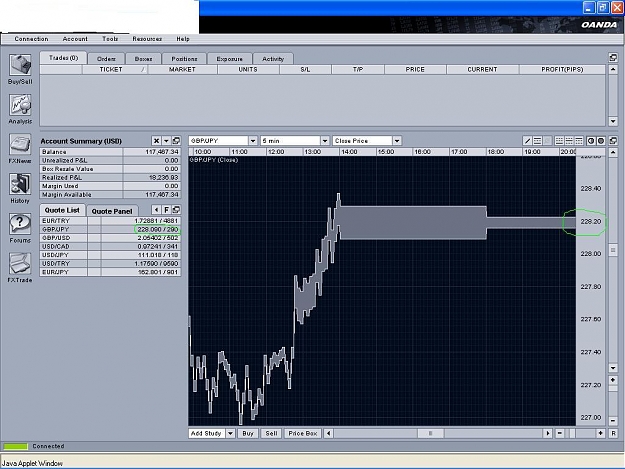Switch to the Trades (0) tab
The image size is (625, 469).
tap(63, 58)
